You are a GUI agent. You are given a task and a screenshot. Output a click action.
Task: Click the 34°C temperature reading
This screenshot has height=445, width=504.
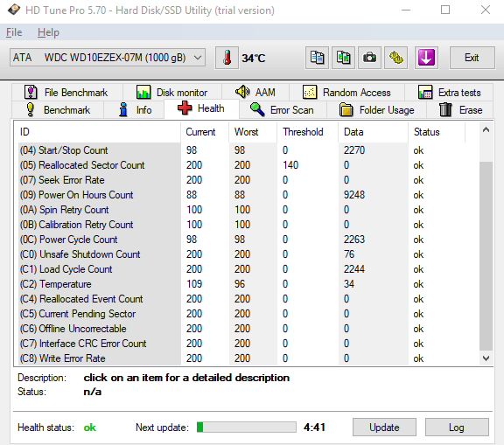pos(254,58)
